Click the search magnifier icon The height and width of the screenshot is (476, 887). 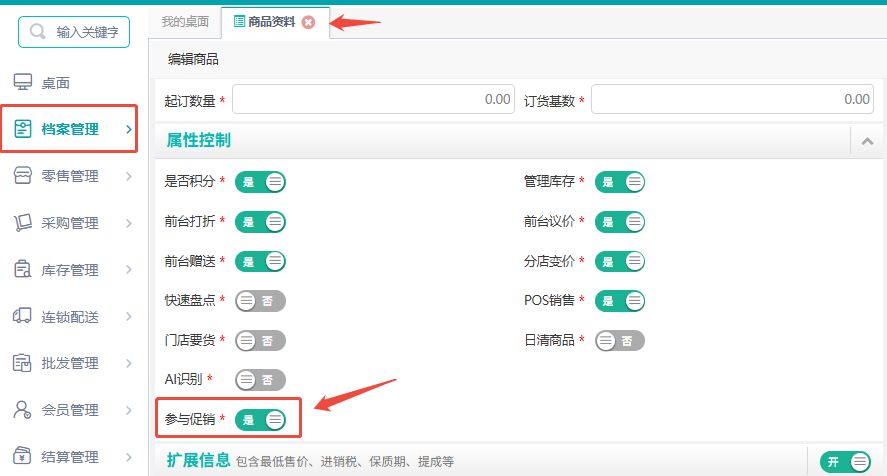[x=37, y=32]
